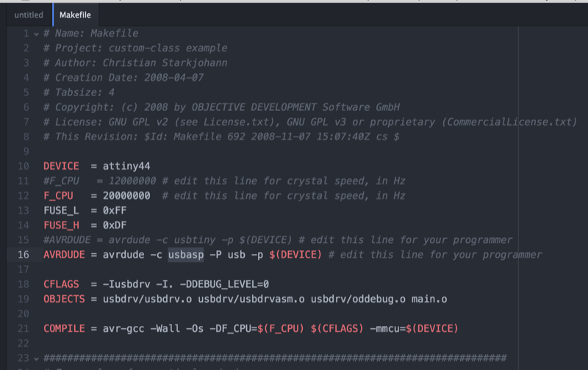Image resolution: width=588 pixels, height=370 pixels.
Task: Collapse the fold arrow at line 23
Action: point(36,359)
